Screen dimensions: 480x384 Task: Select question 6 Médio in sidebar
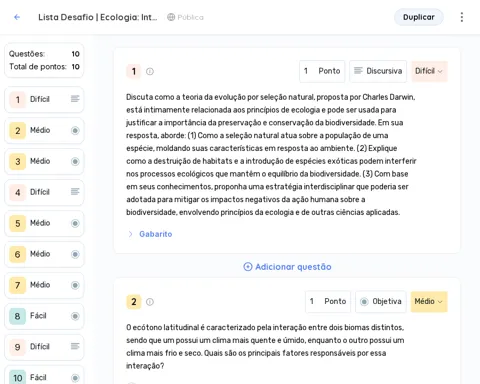(44, 254)
